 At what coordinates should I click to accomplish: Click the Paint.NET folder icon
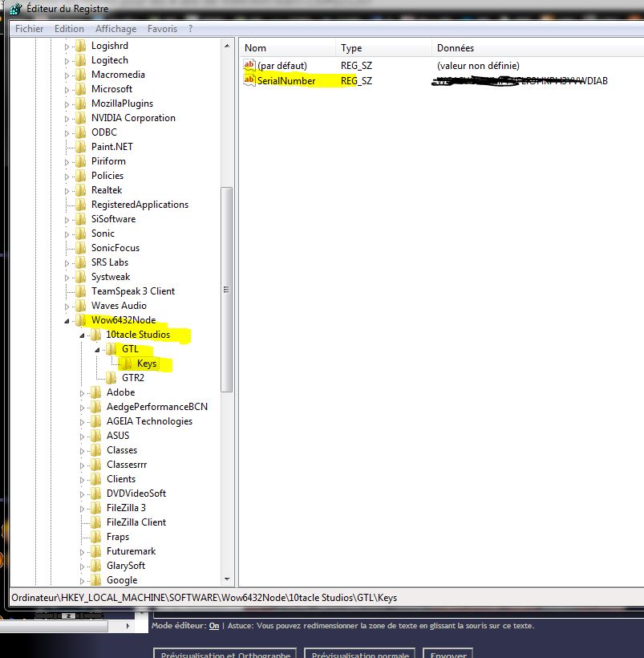80,147
